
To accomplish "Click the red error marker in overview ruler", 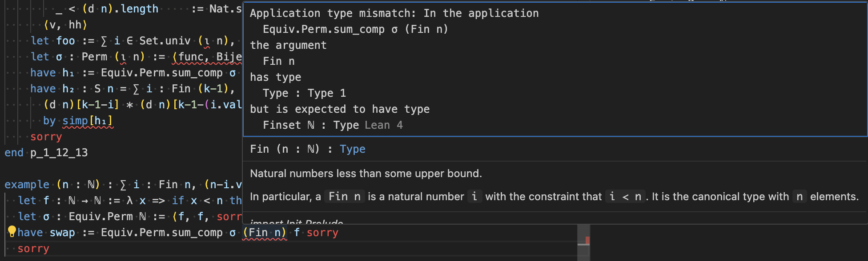I will pyautogui.click(x=587, y=240).
